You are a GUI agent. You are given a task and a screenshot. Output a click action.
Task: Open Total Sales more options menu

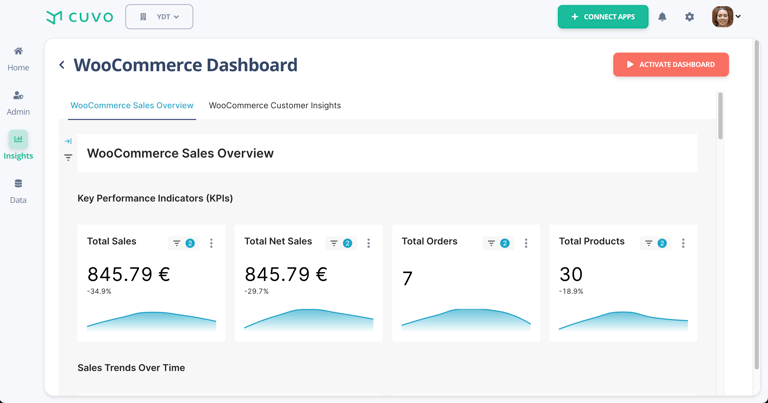point(211,243)
